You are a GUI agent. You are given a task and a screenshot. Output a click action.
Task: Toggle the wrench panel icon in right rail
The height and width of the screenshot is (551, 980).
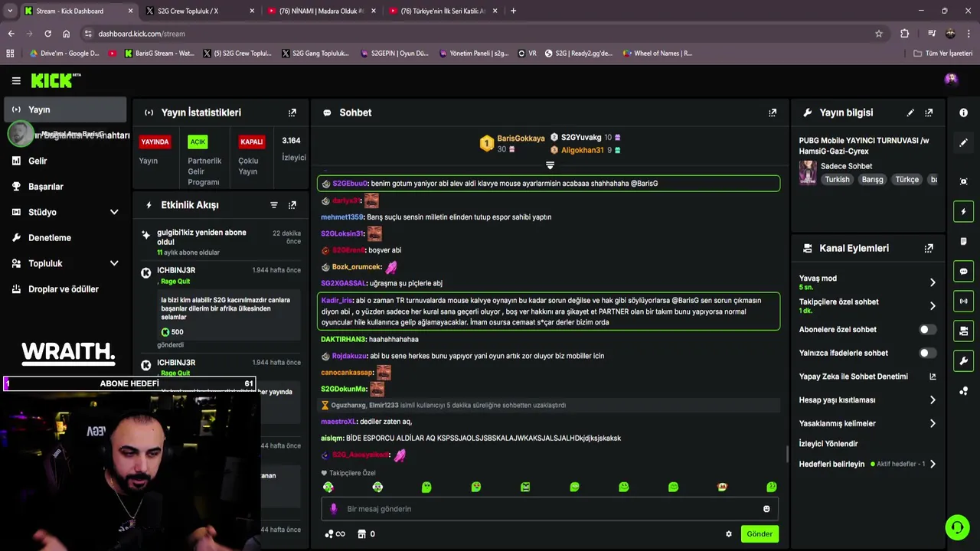click(963, 360)
